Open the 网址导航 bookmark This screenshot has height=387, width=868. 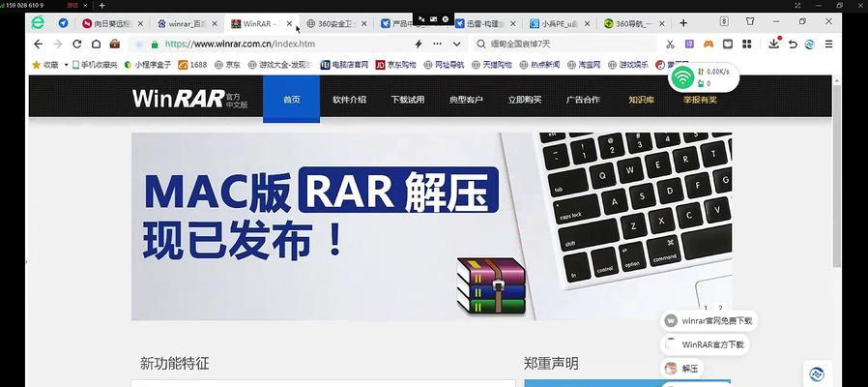click(444, 65)
